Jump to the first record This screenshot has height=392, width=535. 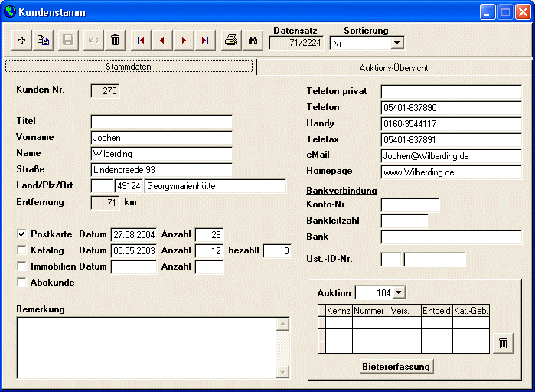click(x=141, y=41)
